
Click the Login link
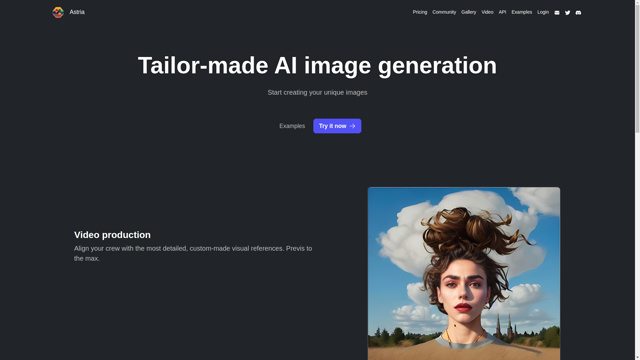click(x=543, y=12)
